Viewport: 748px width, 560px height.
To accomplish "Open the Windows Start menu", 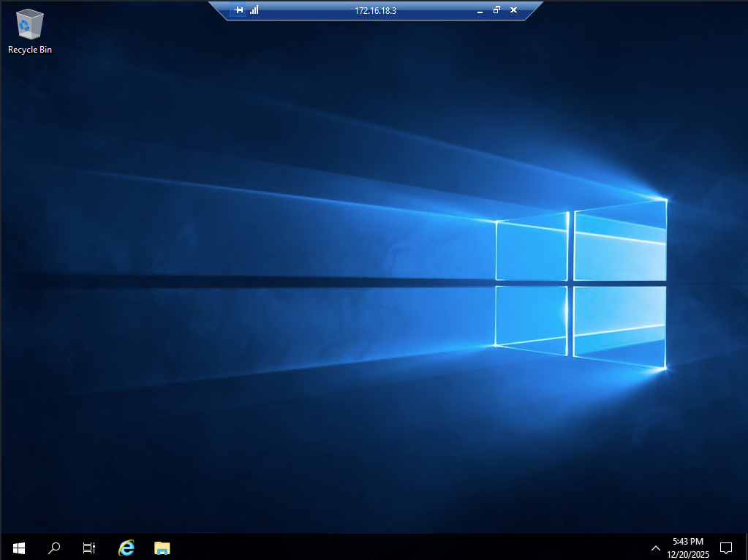I will (x=18, y=547).
